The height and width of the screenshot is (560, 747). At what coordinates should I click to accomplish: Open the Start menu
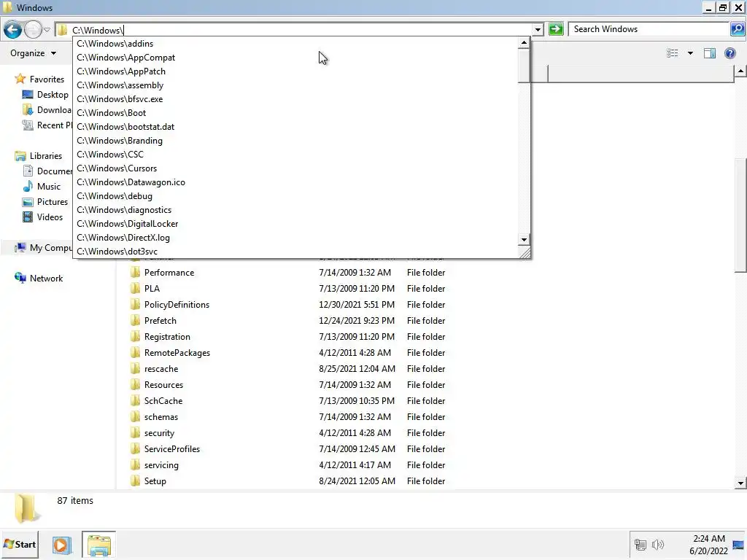(x=20, y=544)
